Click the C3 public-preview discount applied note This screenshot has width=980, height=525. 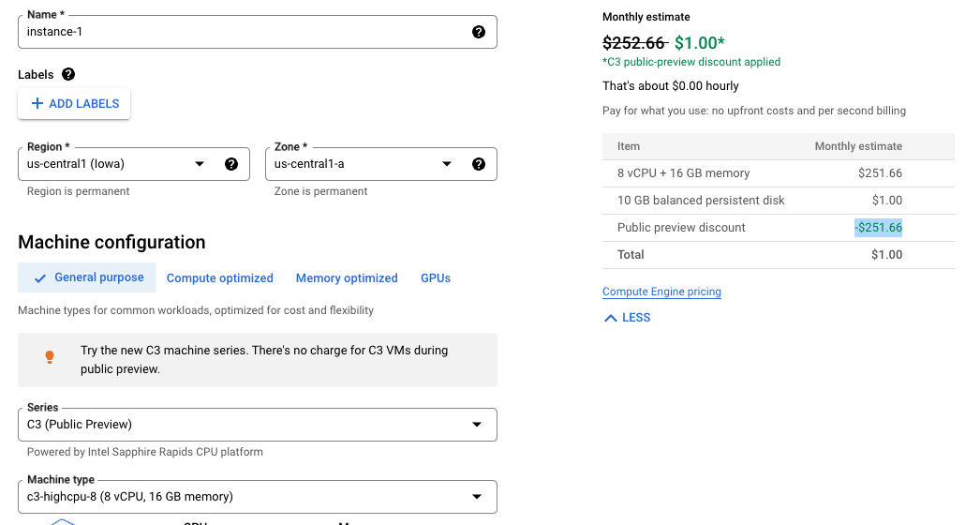click(x=691, y=62)
